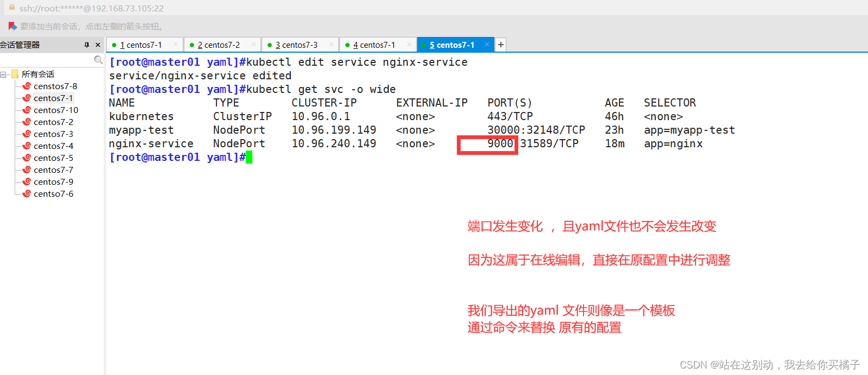
Task: Open a new session tab with plus button
Action: (501, 45)
